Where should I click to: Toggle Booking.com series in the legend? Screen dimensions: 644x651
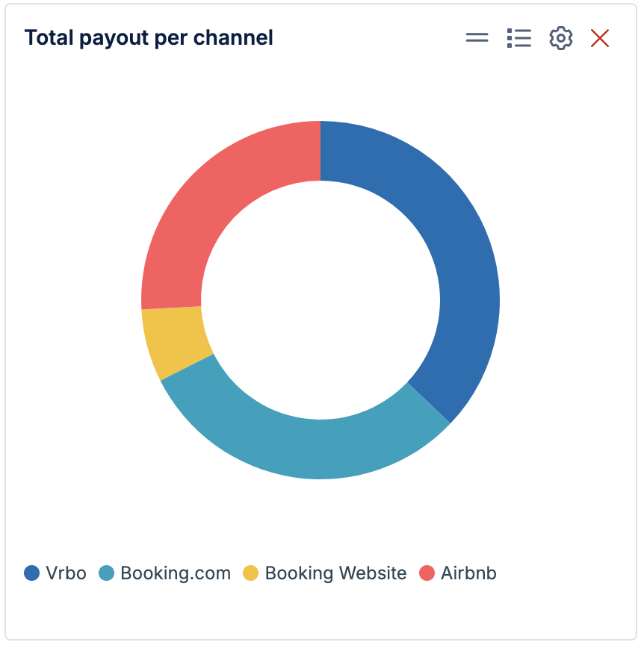(164, 573)
